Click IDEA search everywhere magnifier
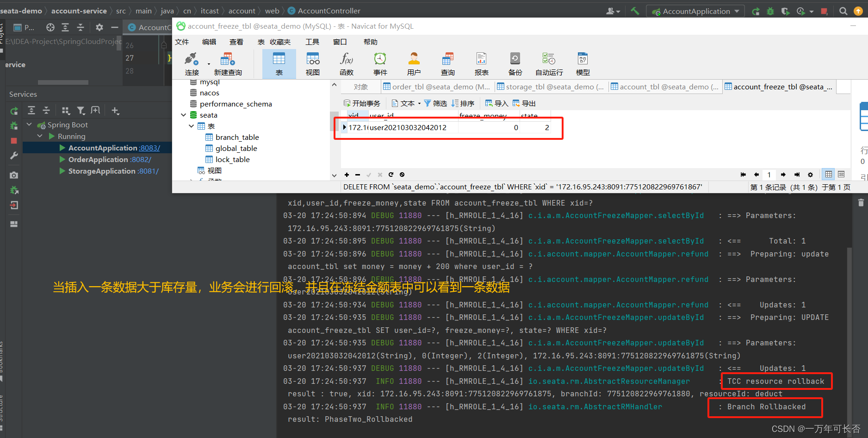The width and height of the screenshot is (868, 438). click(x=843, y=11)
